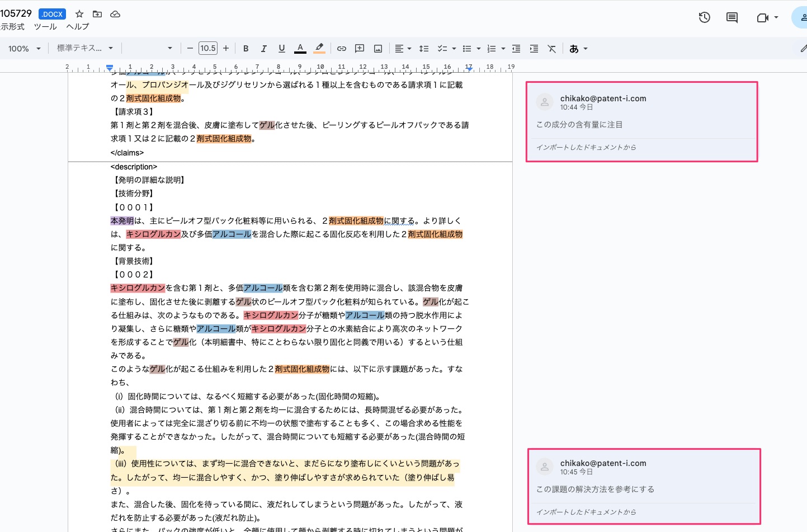This screenshot has width=807, height=532.
Task: Click the 【背景技術】 heading text
Action: (x=134, y=261)
